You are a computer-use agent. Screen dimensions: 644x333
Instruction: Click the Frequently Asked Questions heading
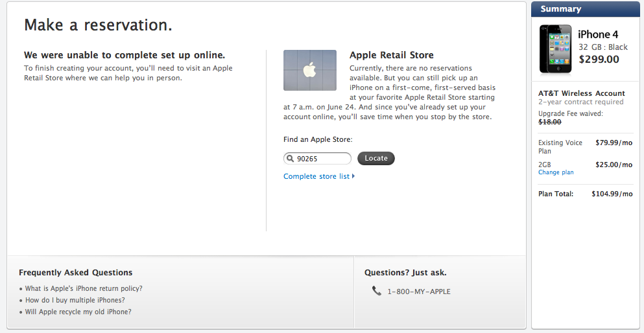coord(76,272)
